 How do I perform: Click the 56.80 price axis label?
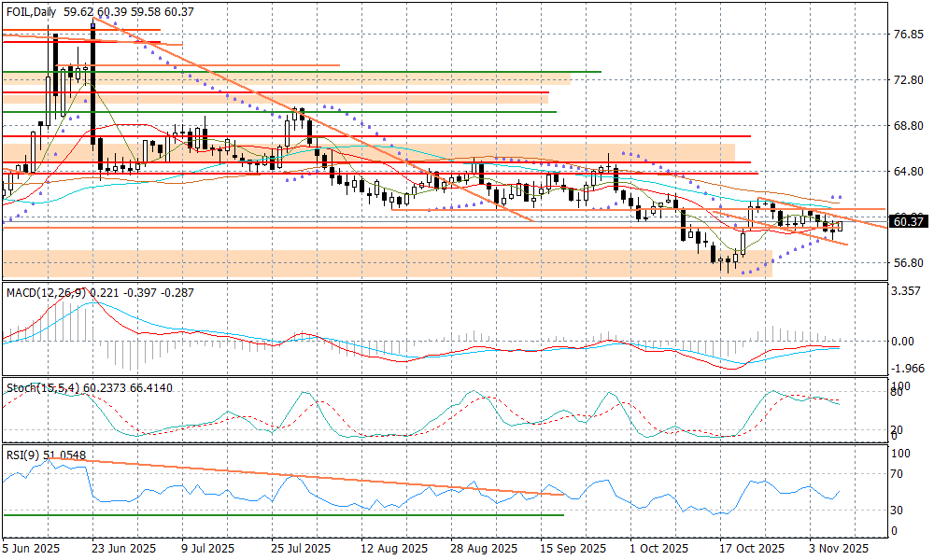(x=908, y=263)
